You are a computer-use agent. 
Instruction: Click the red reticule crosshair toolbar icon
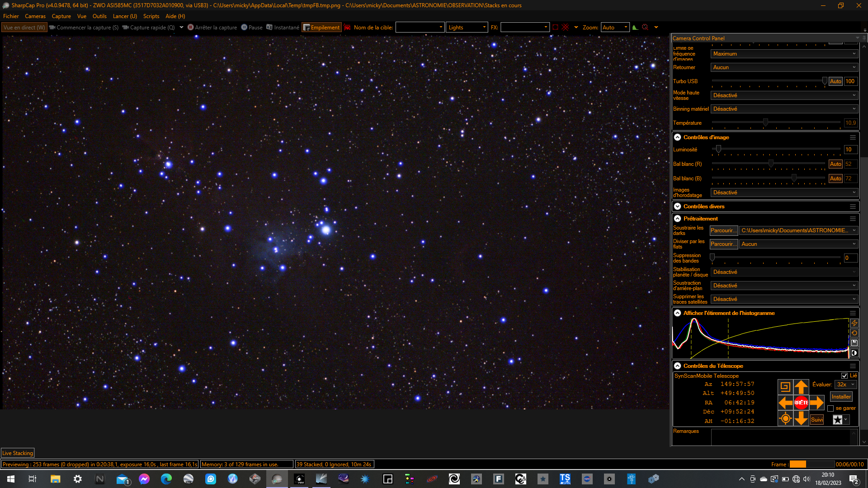tap(565, 28)
